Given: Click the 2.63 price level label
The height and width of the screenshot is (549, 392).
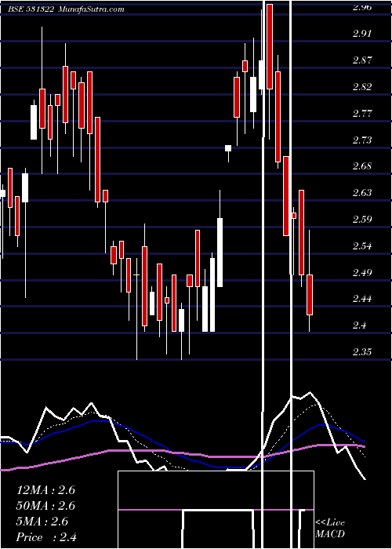Looking at the screenshot, I should tap(362, 193).
